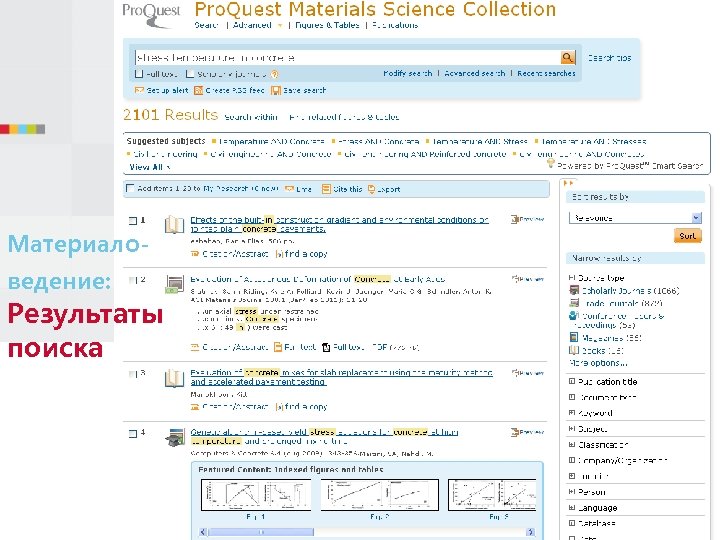Tick the checkbox for result 1

[133, 221]
